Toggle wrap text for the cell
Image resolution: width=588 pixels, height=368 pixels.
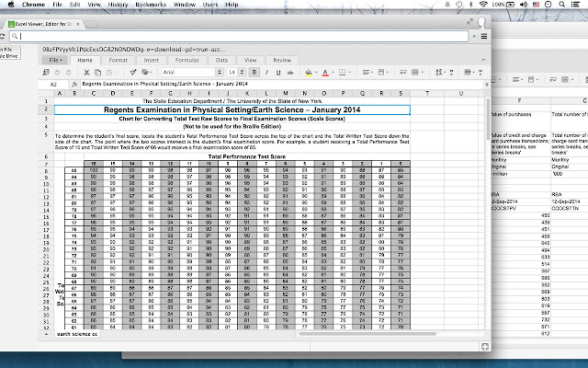click(402, 72)
